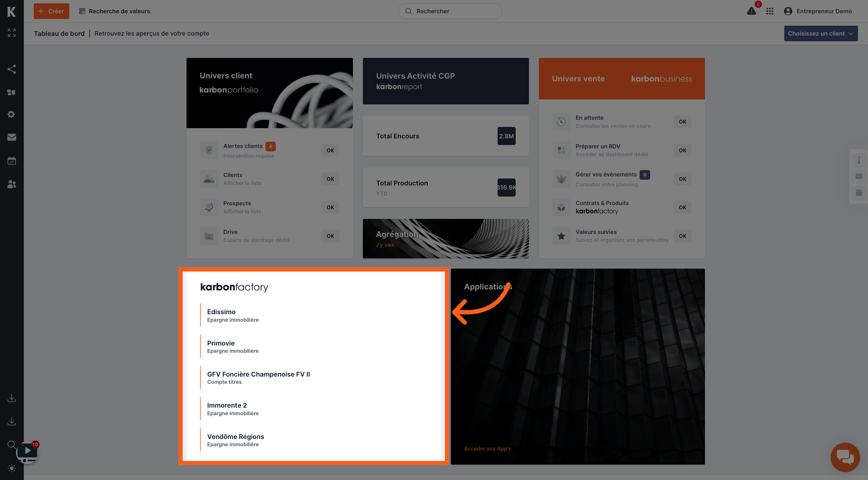This screenshot has height=480, width=868.
Task: Click OK for Drive
Action: (x=330, y=236)
